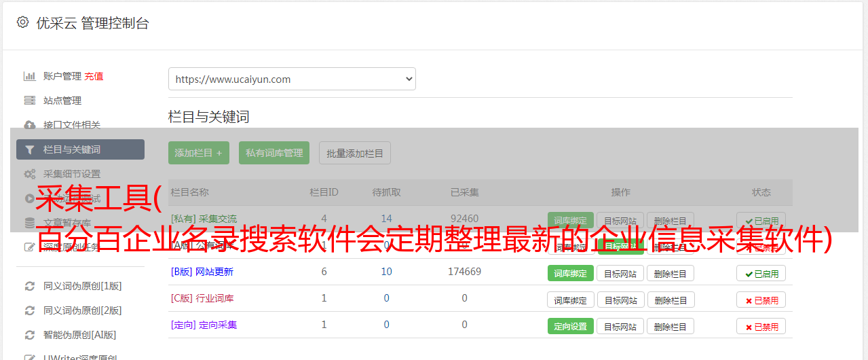Open 同义词伪原创[1版] in the sidebar
The image size is (868, 360).
[83, 286]
